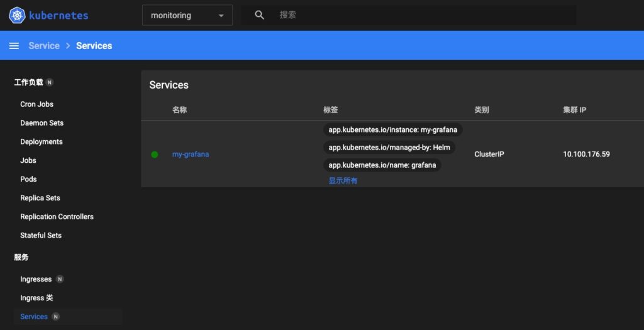Click the 服务 section header
The width and height of the screenshot is (644, 330).
click(21, 257)
